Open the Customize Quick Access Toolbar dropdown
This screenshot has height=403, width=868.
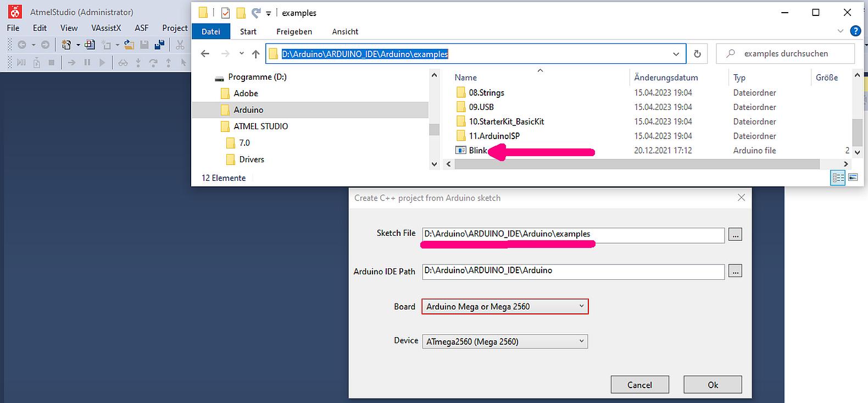tap(269, 13)
